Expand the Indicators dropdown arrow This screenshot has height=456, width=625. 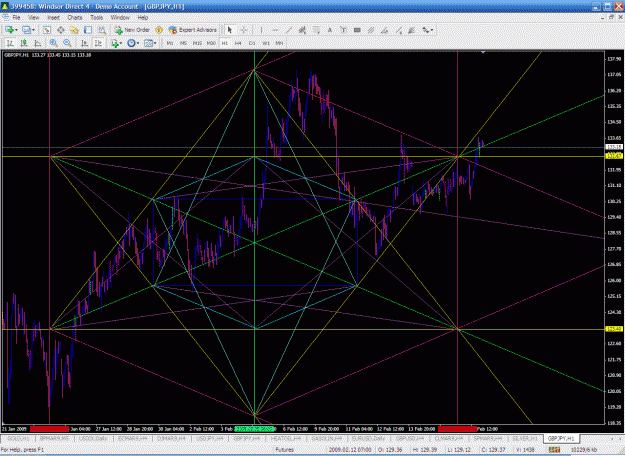[121, 43]
